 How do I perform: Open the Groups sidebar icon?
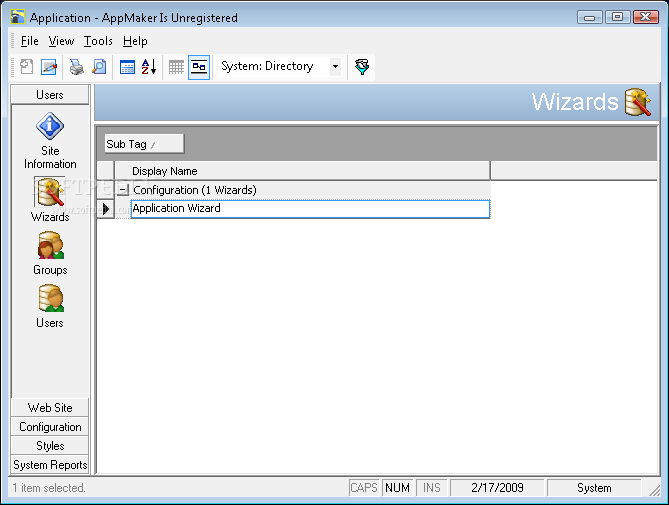click(50, 253)
